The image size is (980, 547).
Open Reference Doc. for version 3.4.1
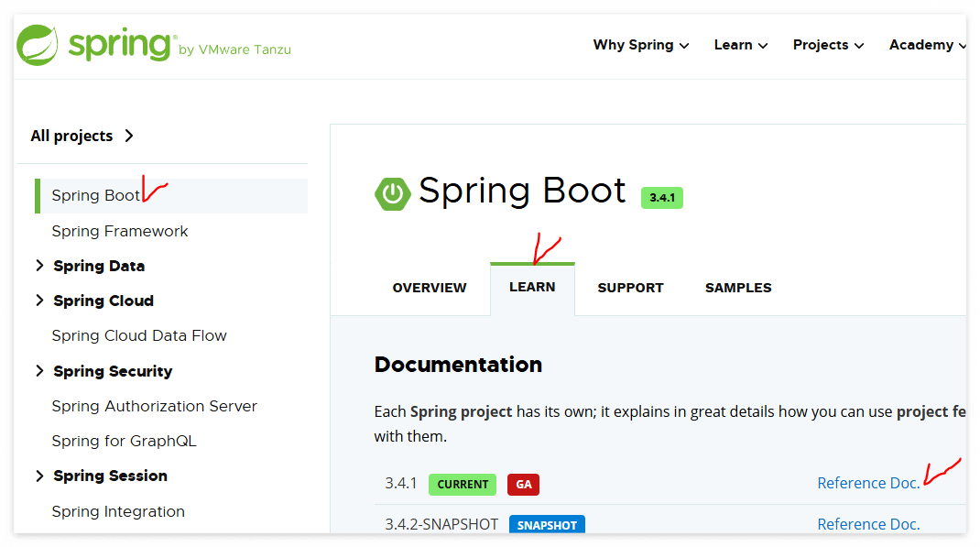pos(868,483)
